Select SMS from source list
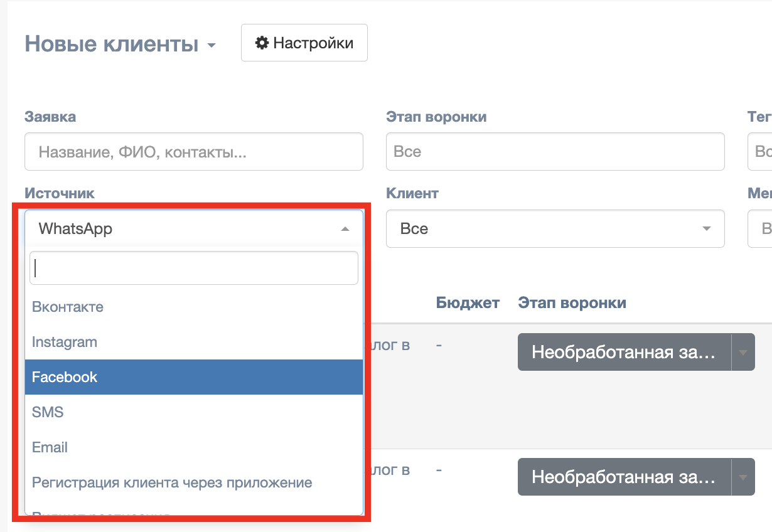Image resolution: width=772 pixels, height=532 pixels. (194, 412)
